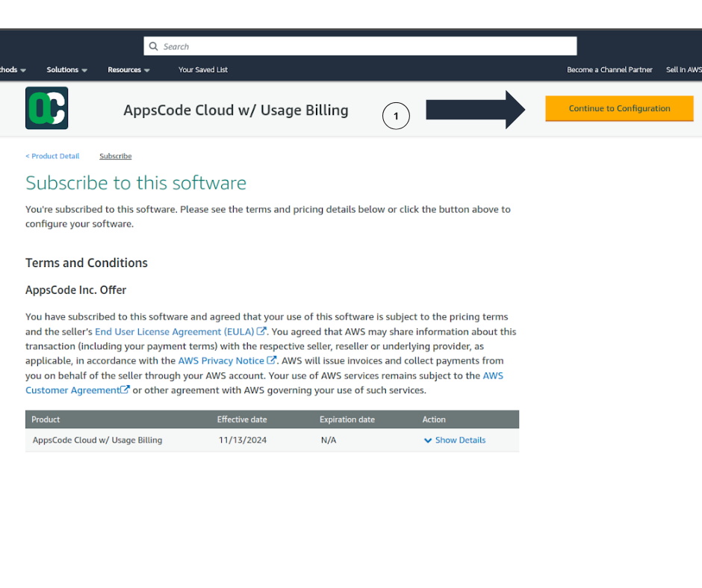Open the Resources dropdown menu
This screenshot has height=588, width=702.
pos(128,70)
